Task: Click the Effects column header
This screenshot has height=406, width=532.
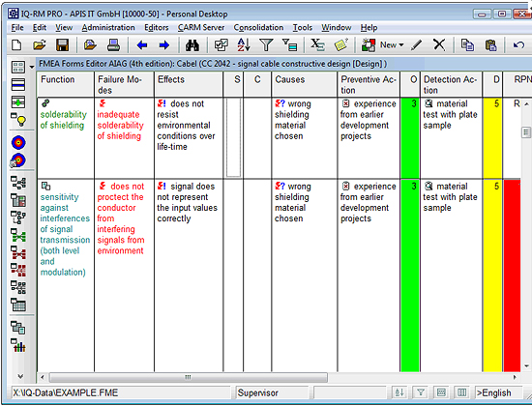Action: 189,84
